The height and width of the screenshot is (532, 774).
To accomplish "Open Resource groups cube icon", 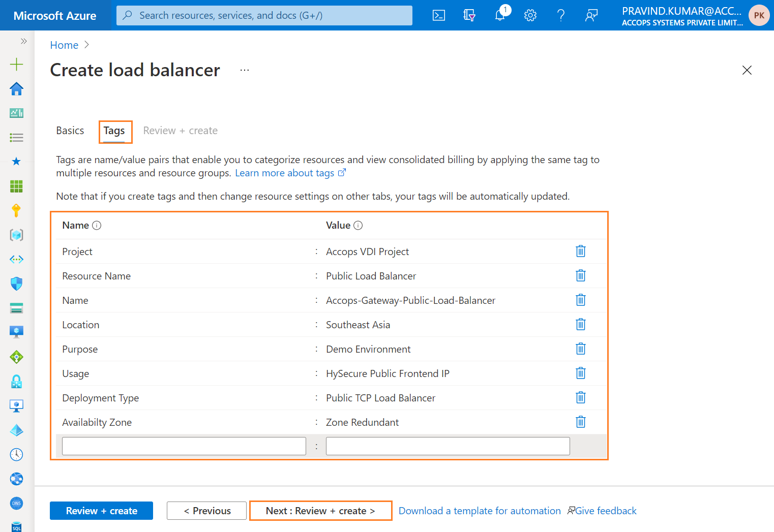I will tap(17, 235).
